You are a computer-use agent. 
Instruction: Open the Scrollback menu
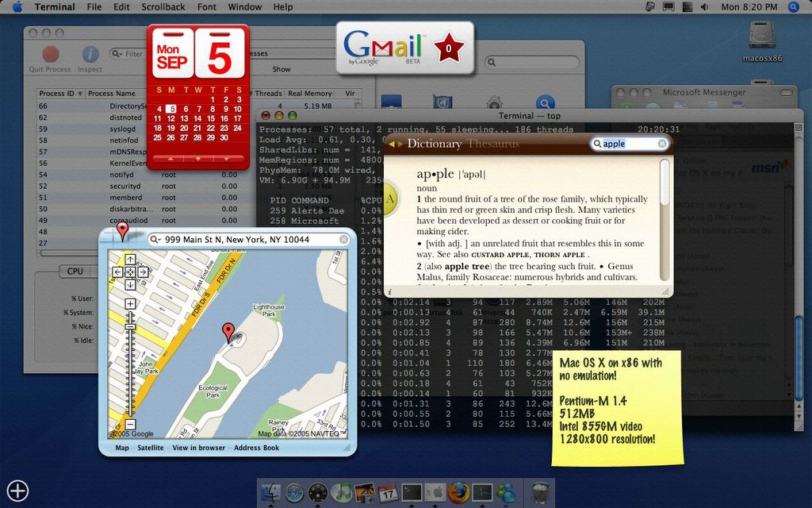pyautogui.click(x=163, y=6)
